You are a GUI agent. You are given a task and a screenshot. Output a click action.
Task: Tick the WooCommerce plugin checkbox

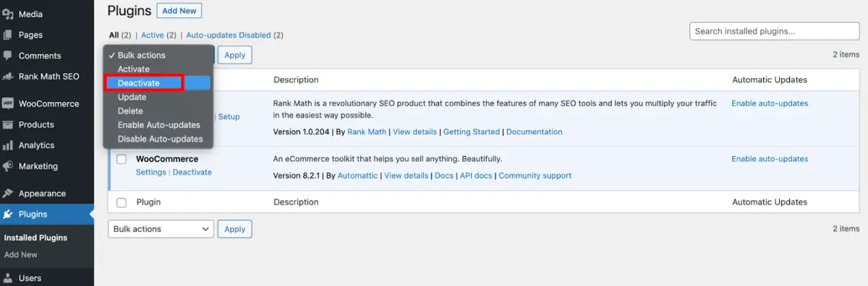coord(122,159)
